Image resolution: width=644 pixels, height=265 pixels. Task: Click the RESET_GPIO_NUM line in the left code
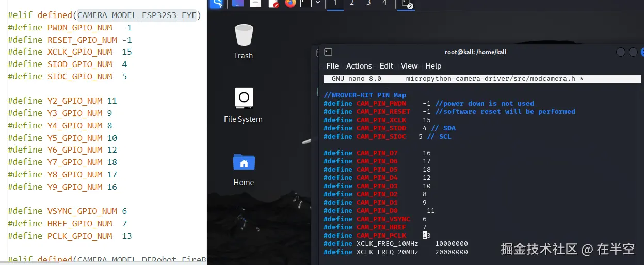70,40
